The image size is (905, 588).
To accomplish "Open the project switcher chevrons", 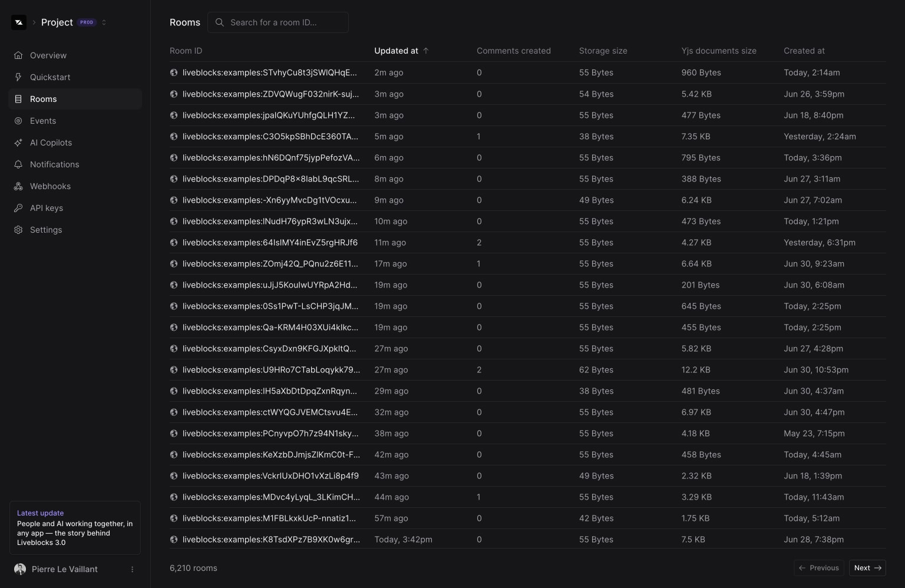I will (x=104, y=22).
